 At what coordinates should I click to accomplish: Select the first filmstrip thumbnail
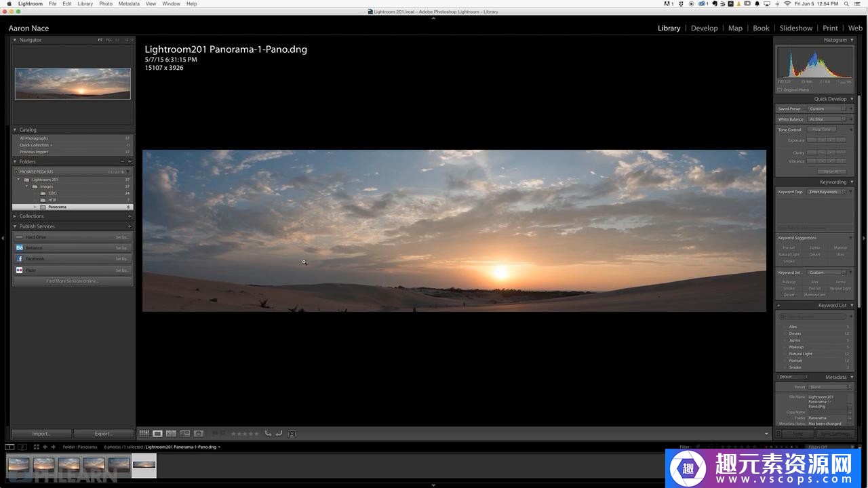[x=18, y=465]
